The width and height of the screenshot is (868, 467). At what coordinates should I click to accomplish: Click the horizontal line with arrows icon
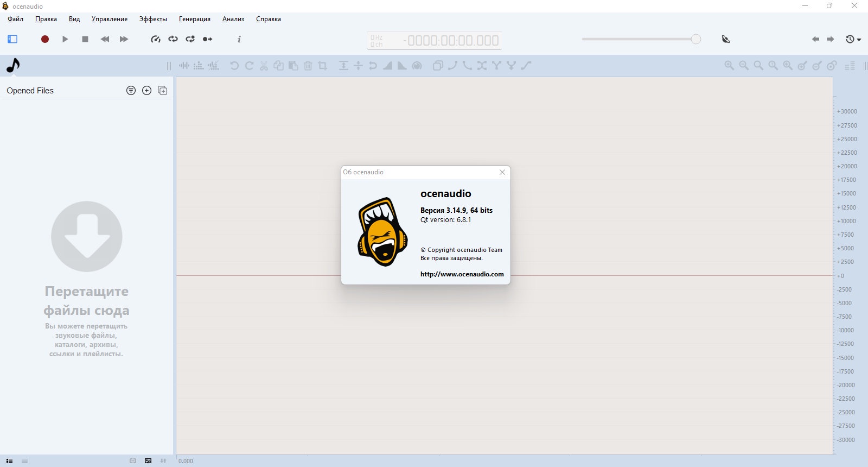358,66
